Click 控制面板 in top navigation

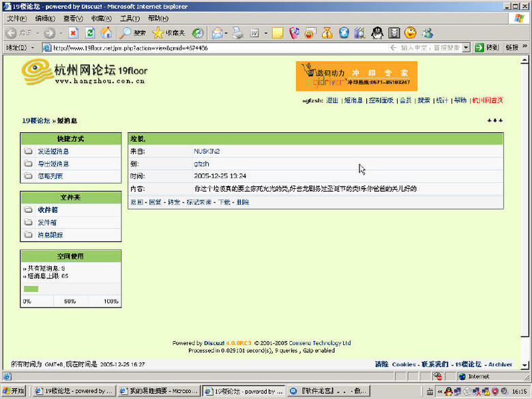tap(379, 100)
